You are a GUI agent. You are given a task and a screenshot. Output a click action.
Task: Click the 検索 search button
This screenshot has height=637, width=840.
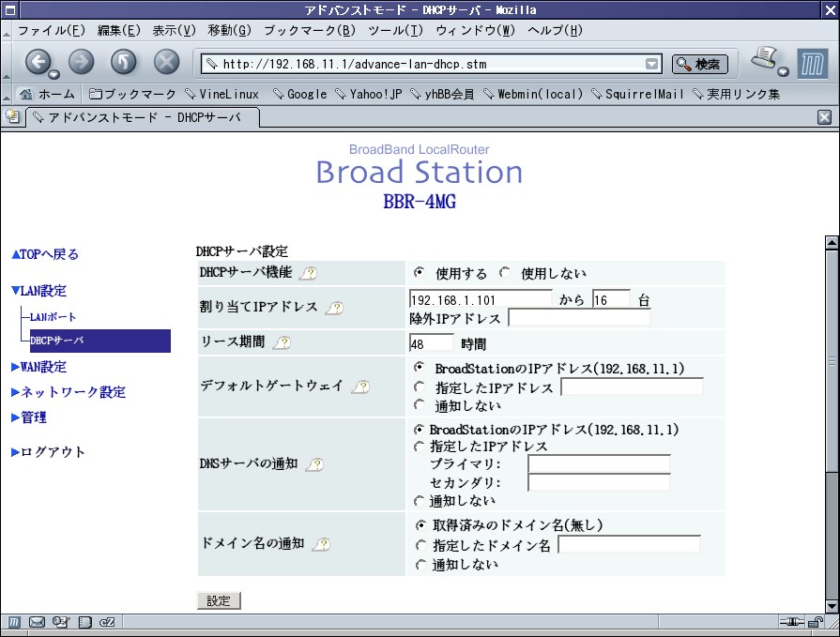(699, 64)
